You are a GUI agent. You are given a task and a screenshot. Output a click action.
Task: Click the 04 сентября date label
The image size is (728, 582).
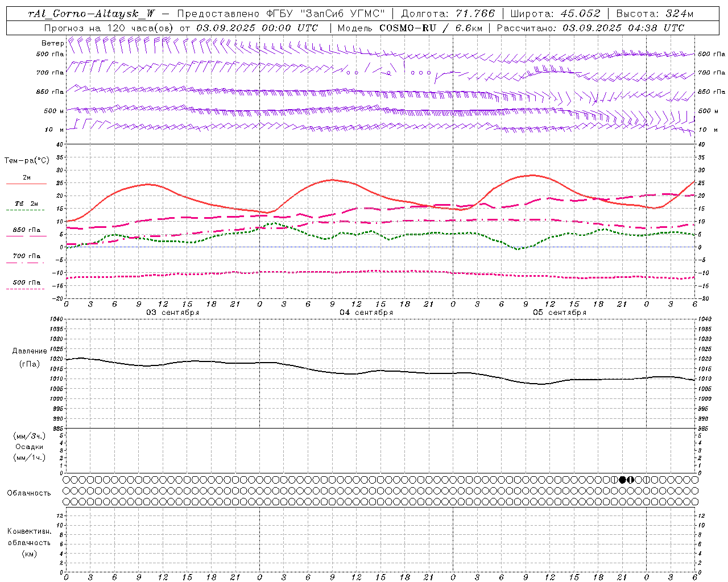pyautogui.click(x=366, y=313)
